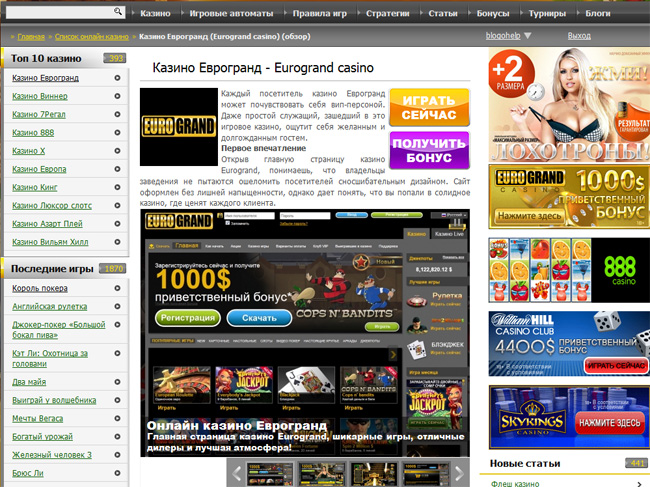Click the Eurogrand logo image in article
The width and height of the screenshot is (650, 487).
tap(179, 127)
